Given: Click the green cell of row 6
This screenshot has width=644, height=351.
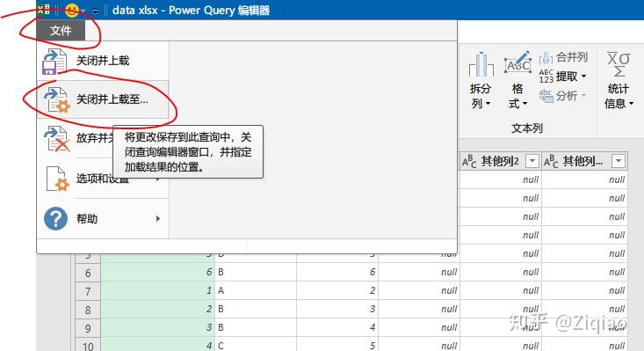Looking at the screenshot, I should (x=158, y=272).
